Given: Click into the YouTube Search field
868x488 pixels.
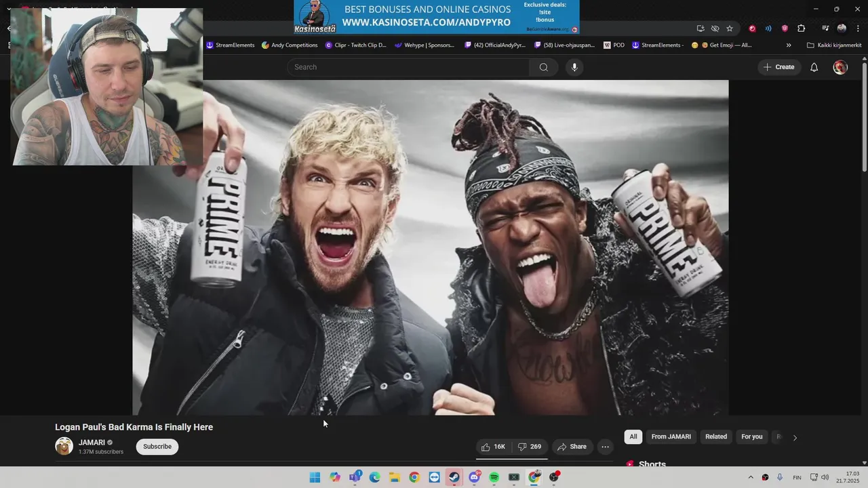Looking at the screenshot, I should pos(408,67).
